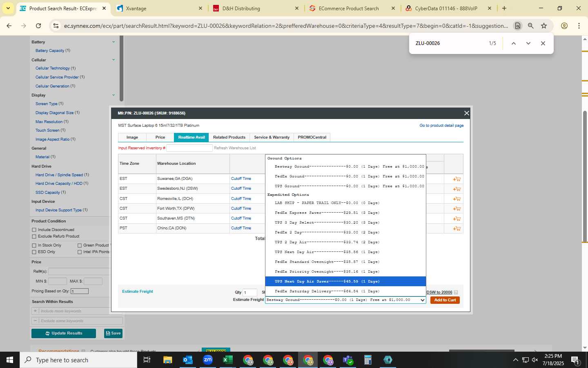Check Exclude Refurb Product
588x368 pixels.
click(34, 236)
